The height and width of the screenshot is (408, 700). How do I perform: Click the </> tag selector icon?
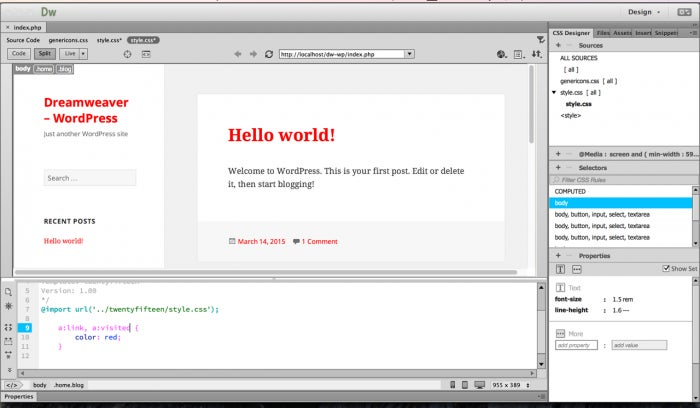12,385
